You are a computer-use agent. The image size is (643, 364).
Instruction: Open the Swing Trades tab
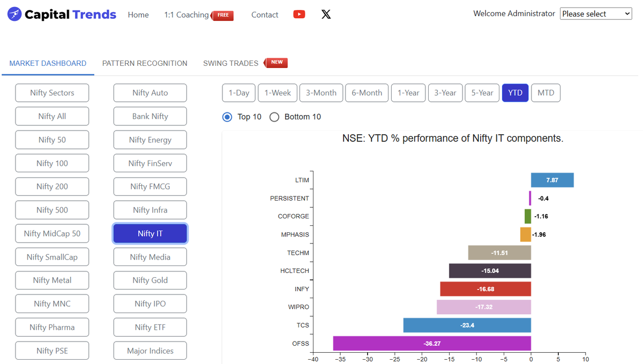click(x=230, y=63)
